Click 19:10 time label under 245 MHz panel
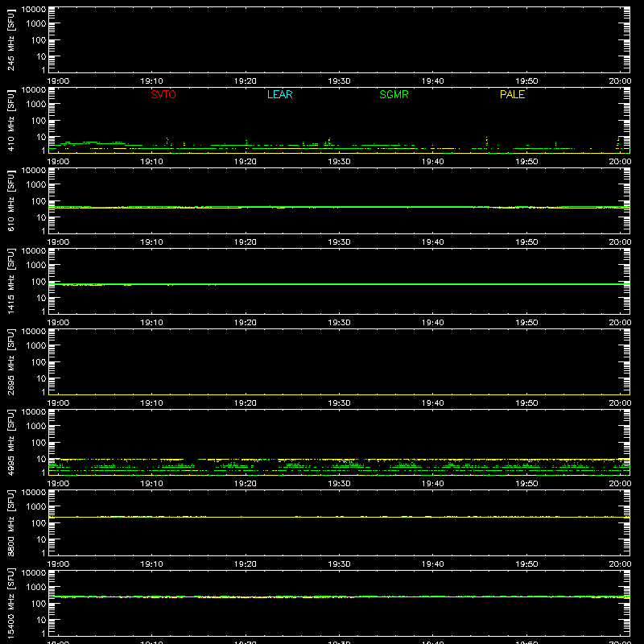The width and height of the screenshot is (644, 644). pos(151,81)
